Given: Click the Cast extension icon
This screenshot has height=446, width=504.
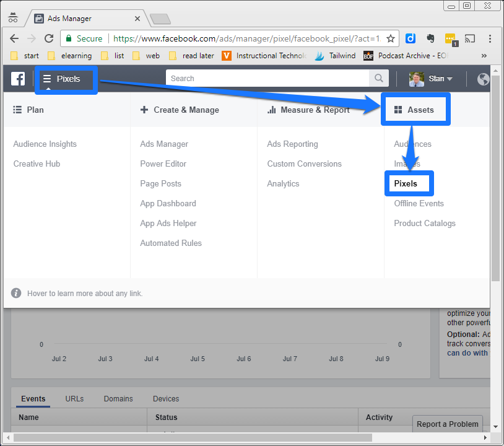Looking at the screenshot, I should tap(470, 38).
